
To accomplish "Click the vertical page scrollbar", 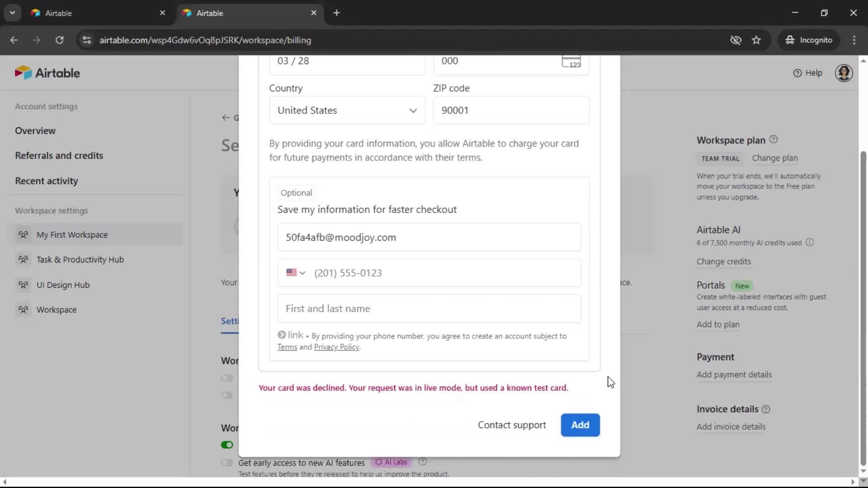I will [863, 309].
